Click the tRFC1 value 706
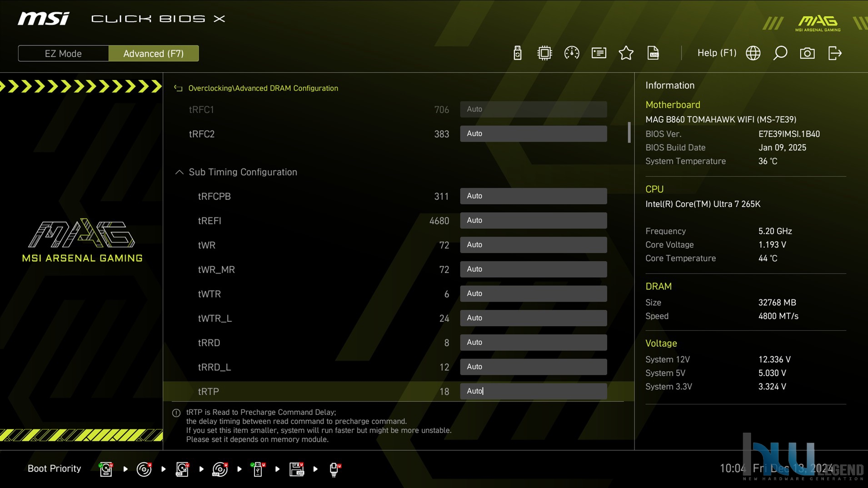Viewport: 868px width, 488px height. tap(441, 110)
